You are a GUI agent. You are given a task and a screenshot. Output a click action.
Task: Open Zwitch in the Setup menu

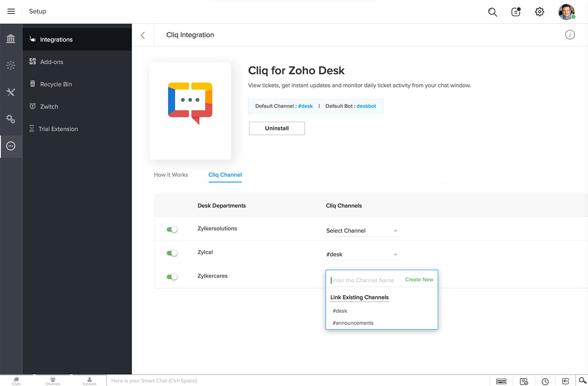[77, 107]
